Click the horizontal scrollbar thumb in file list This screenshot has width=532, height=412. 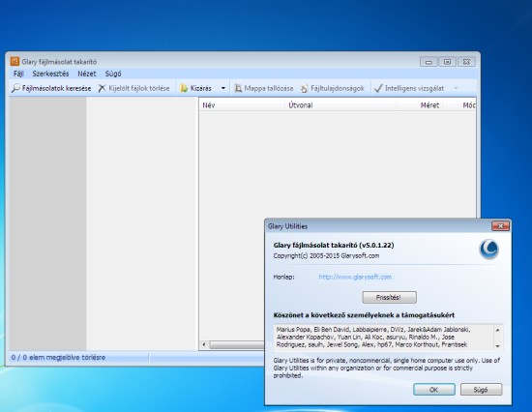click(x=237, y=345)
